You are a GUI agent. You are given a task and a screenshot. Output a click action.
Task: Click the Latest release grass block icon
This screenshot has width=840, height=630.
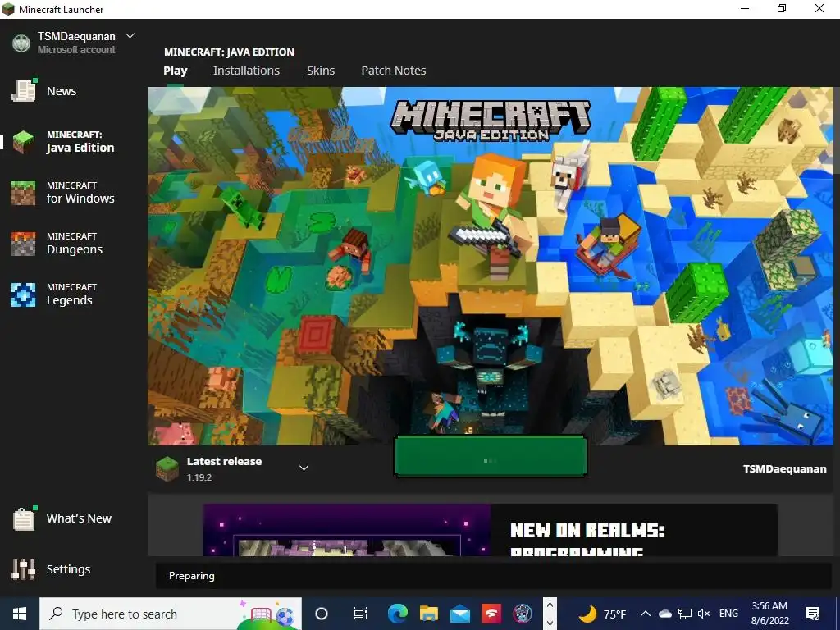tap(167, 468)
